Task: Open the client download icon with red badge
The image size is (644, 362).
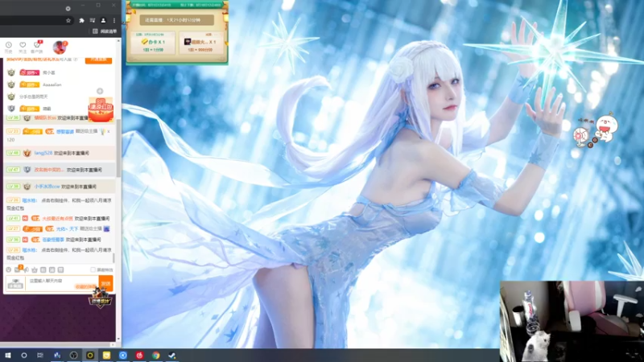Action: (x=37, y=45)
